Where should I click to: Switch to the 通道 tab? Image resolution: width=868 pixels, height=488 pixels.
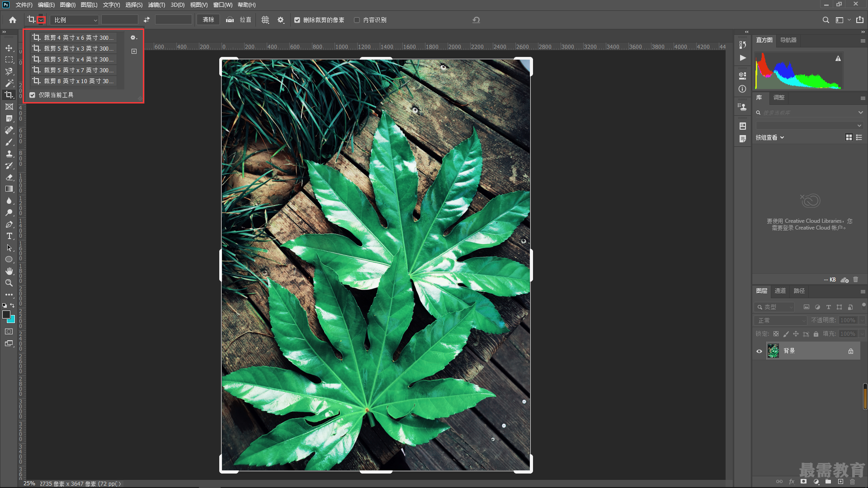[x=780, y=291]
